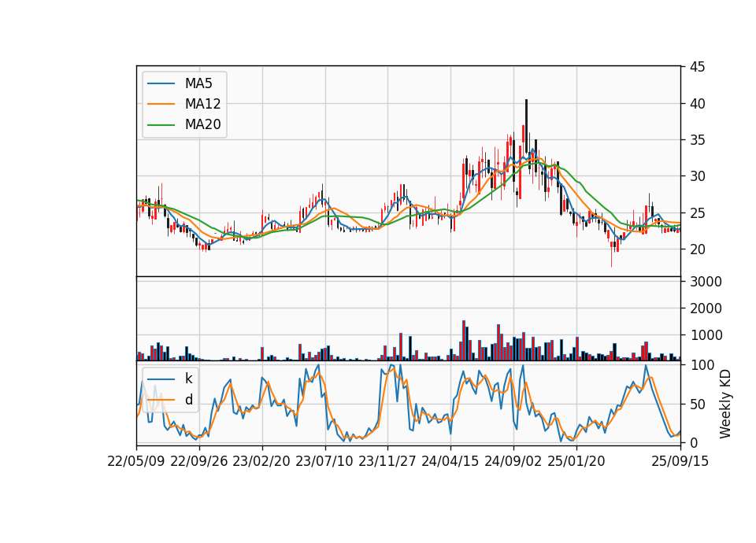
Task: Click the MA12 legend label
Action: [202, 104]
